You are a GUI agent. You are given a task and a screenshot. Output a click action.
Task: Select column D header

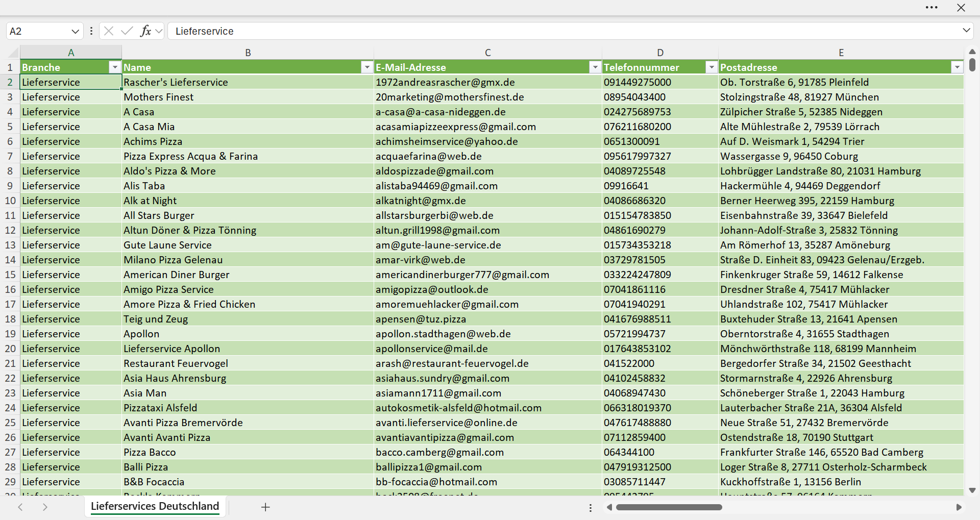click(660, 53)
